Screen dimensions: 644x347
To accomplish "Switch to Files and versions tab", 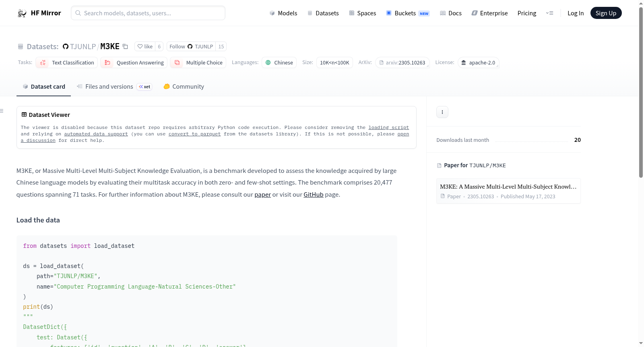I will 109,87.
